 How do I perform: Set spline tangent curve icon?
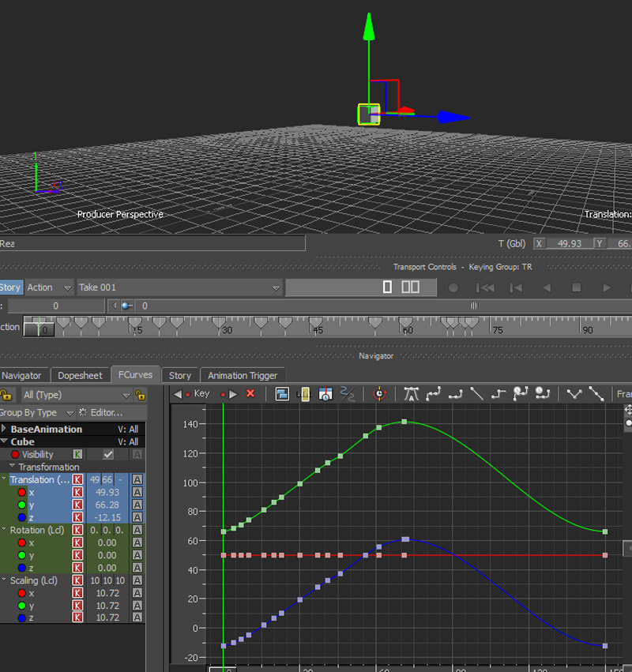click(433, 394)
